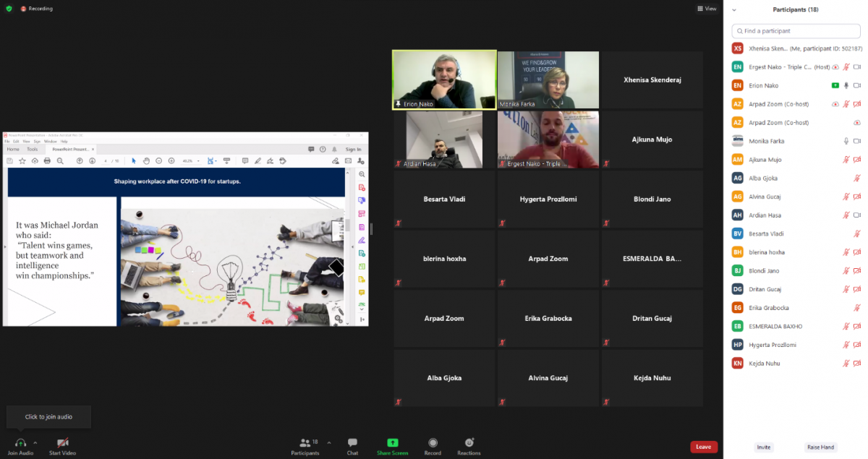Select Besarta Vladi in participants list

(x=766, y=233)
